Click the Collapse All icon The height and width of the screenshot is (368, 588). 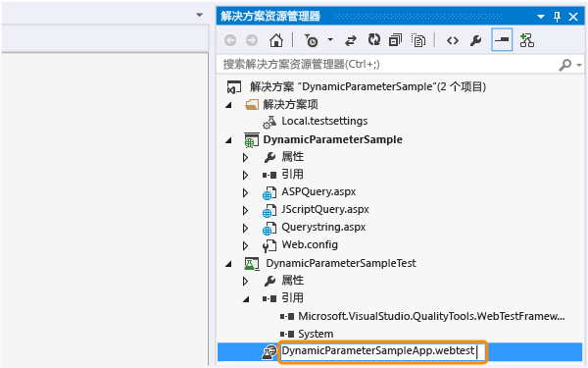(395, 40)
